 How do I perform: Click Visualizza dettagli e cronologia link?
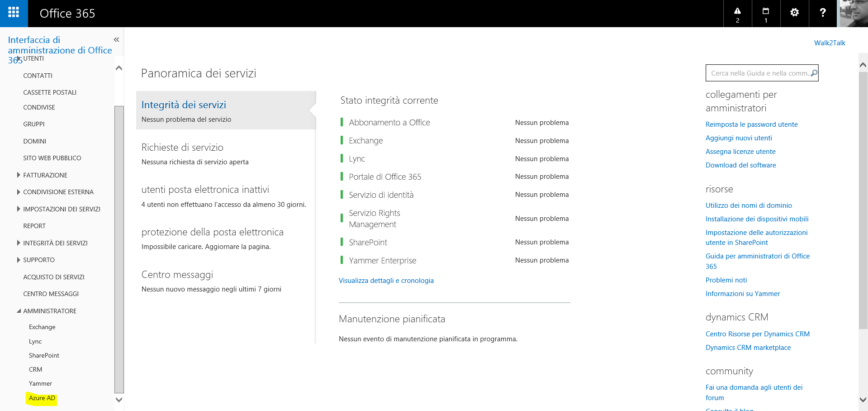[x=386, y=281]
